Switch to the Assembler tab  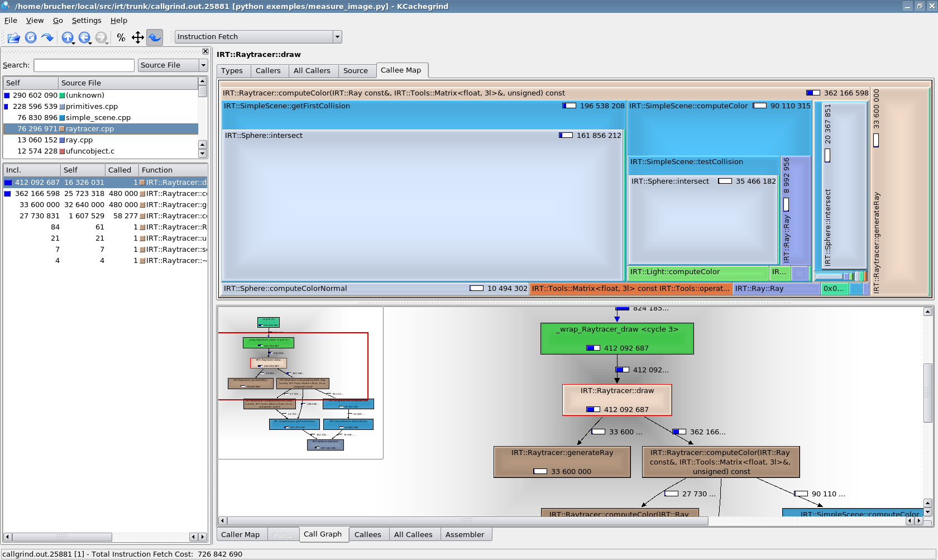click(465, 535)
